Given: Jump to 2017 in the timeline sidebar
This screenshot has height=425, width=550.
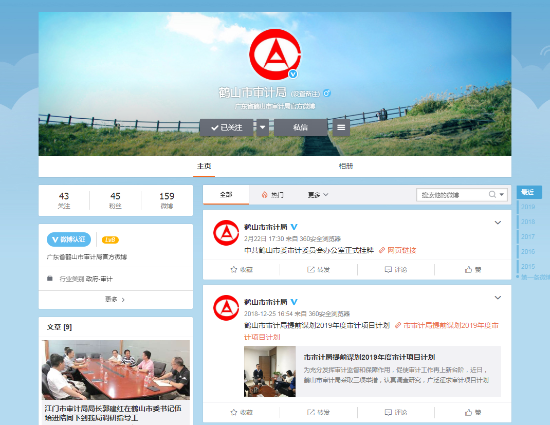Looking at the screenshot, I should (528, 236).
